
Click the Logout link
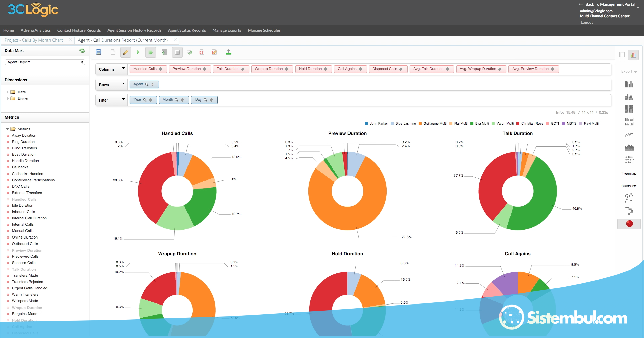tap(587, 22)
